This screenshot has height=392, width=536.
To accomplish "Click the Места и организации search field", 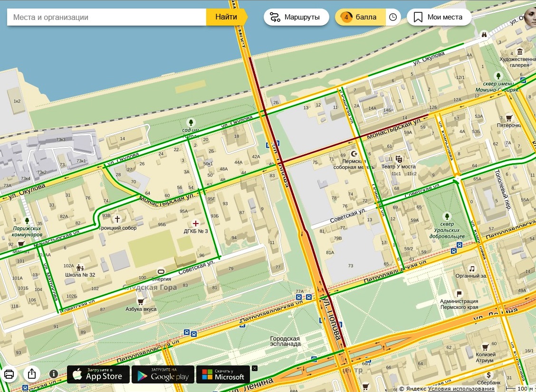I will 107,17.
